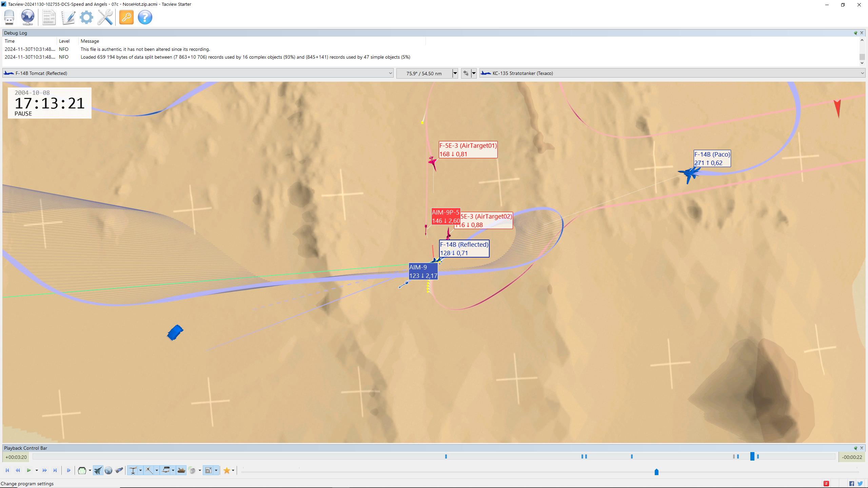The height and width of the screenshot is (488, 868).
Task: Expand window layout dropdown arrow
Action: [216, 470]
